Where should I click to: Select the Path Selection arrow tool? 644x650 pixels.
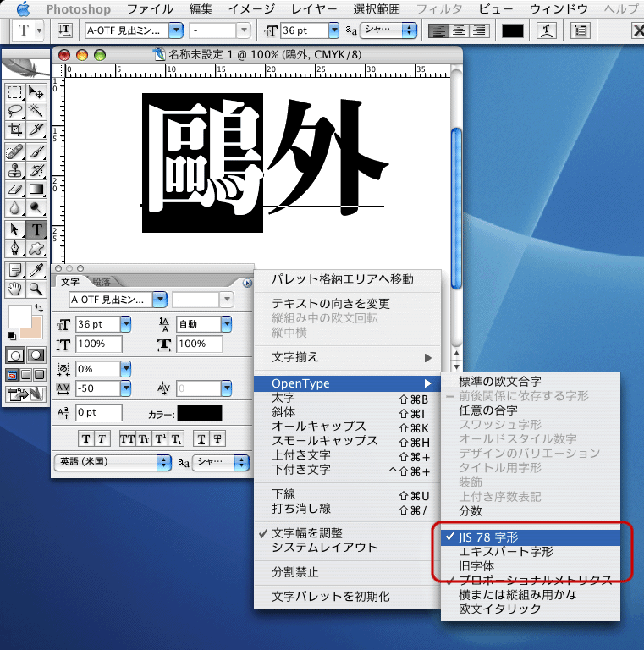click(x=15, y=229)
